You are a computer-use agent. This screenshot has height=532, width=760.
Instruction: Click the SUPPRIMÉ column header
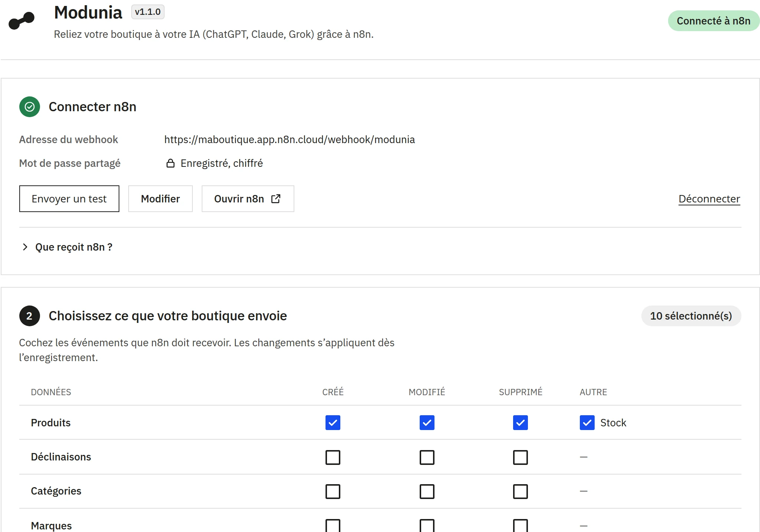(521, 392)
